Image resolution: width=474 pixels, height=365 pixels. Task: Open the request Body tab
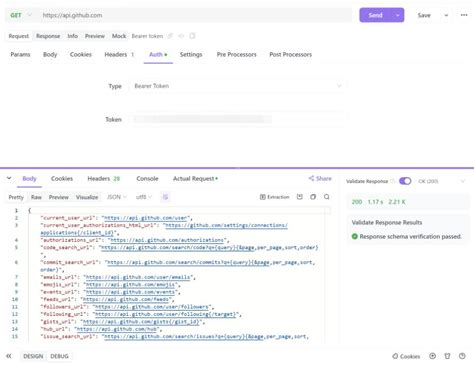50,54
